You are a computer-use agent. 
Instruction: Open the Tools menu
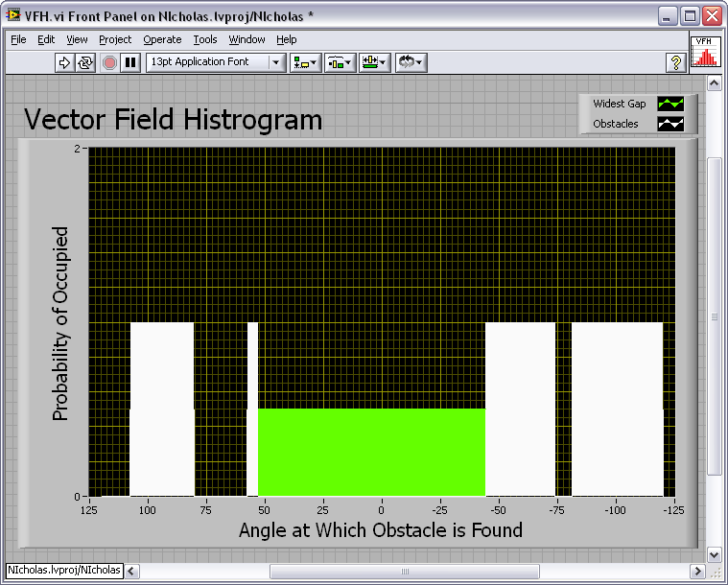pos(205,39)
